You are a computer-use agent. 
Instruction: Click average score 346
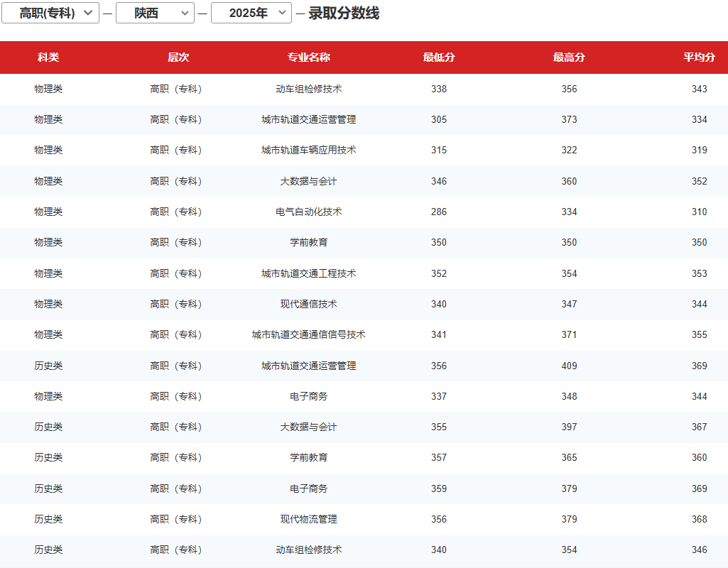pos(699,550)
